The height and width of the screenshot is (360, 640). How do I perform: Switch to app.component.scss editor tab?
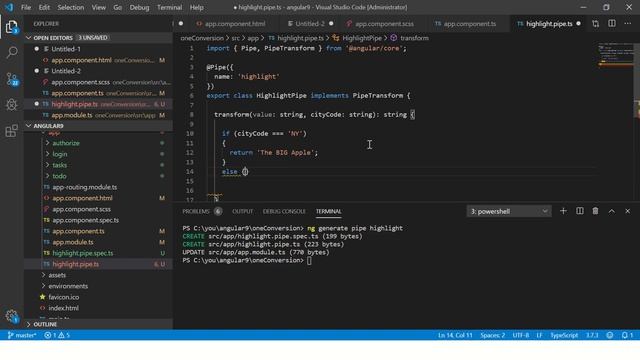pyautogui.click(x=384, y=24)
